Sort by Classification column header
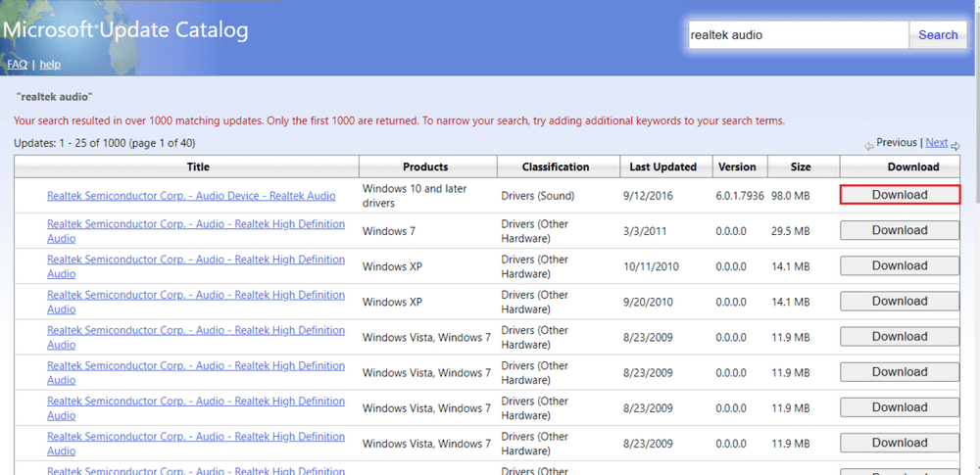The height and width of the screenshot is (475, 980). click(x=556, y=166)
